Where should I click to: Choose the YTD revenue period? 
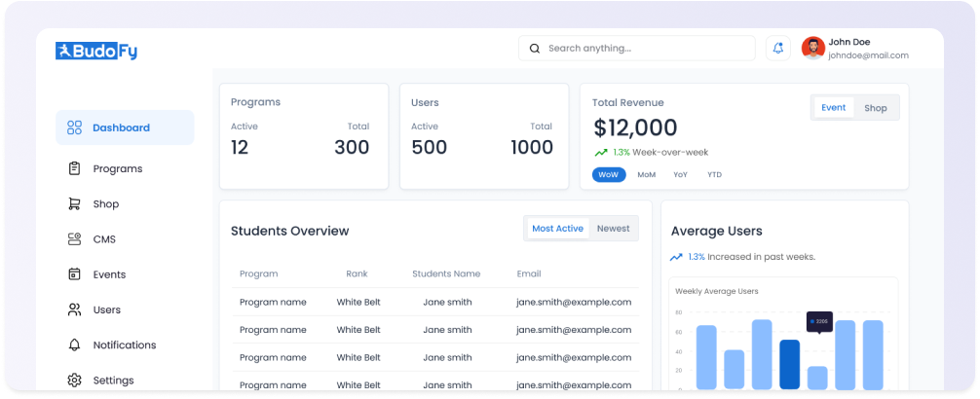(714, 175)
